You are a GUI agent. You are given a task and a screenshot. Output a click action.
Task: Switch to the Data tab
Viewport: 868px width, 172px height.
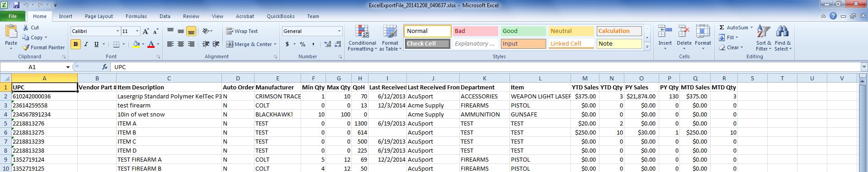[x=165, y=16]
